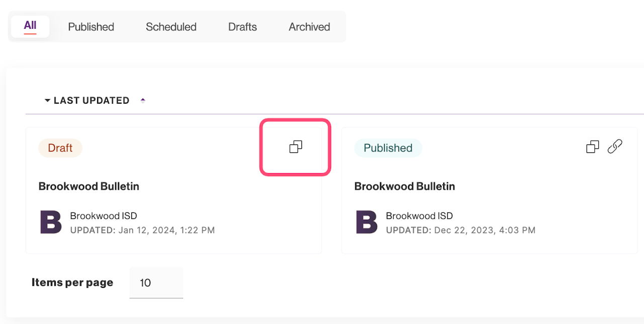The image size is (644, 324).
Task: Switch to the All tab
Action: pyautogui.click(x=30, y=26)
